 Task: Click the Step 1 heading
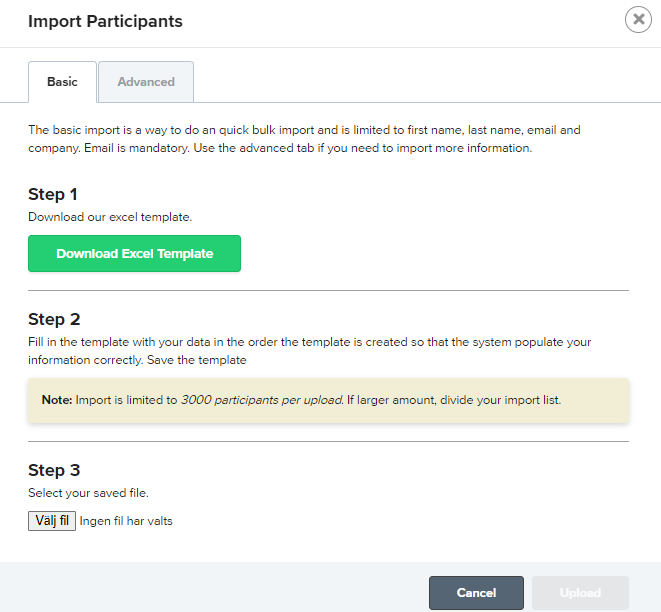point(53,194)
